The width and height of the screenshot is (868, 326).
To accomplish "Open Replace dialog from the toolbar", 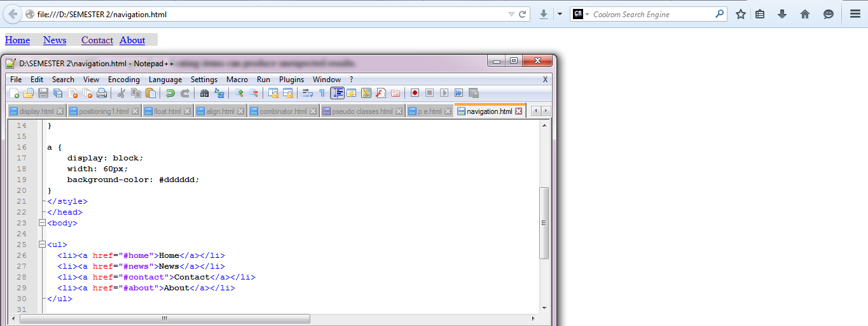I will coord(219,93).
